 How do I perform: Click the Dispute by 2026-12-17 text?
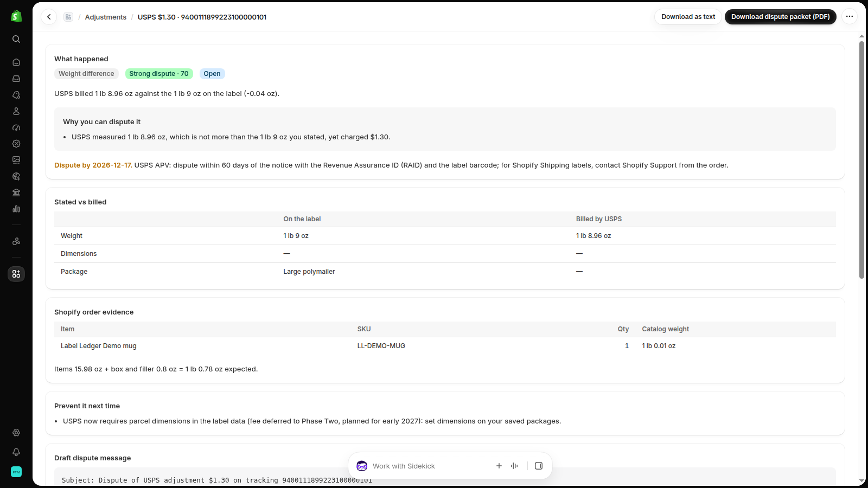(x=93, y=165)
